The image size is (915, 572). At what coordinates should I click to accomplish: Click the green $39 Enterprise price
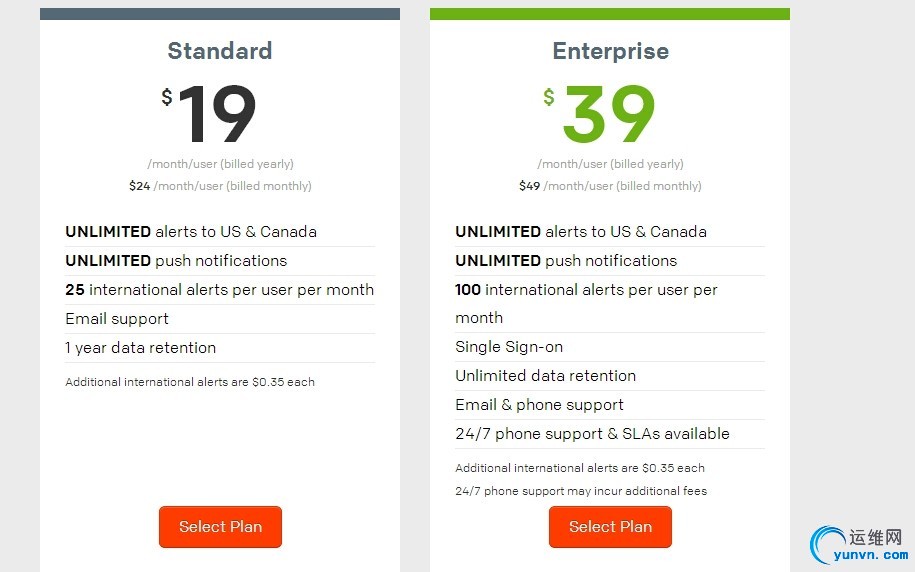coord(599,113)
